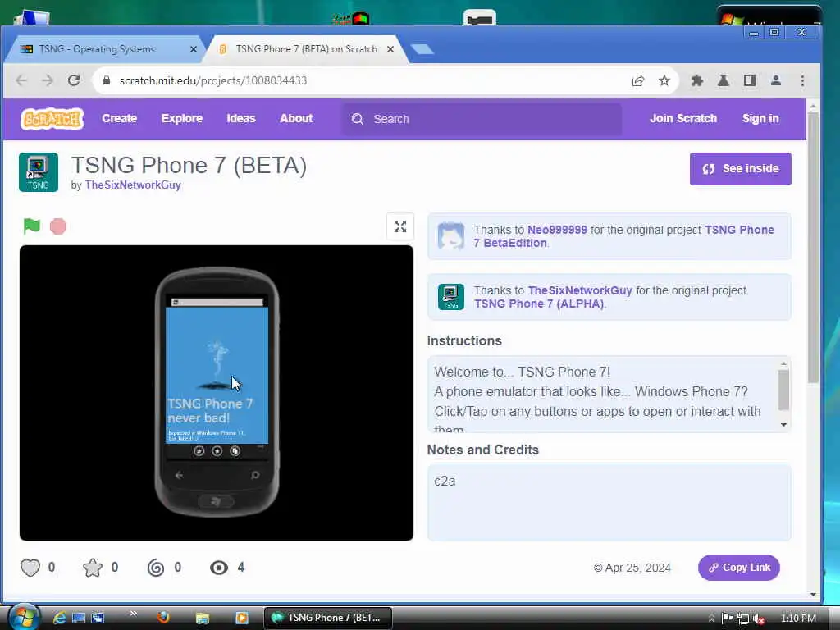Click the page vertical scrollbar thumb
Image resolution: width=840 pixels, height=630 pixels.
813,248
